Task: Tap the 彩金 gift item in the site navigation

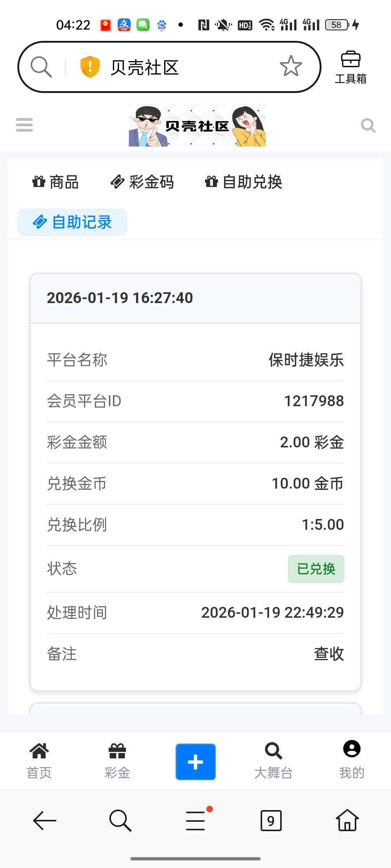Action: (x=117, y=761)
